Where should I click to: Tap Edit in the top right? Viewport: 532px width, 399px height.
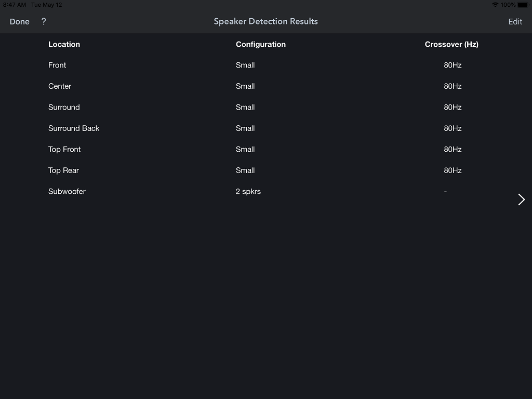pyautogui.click(x=515, y=21)
